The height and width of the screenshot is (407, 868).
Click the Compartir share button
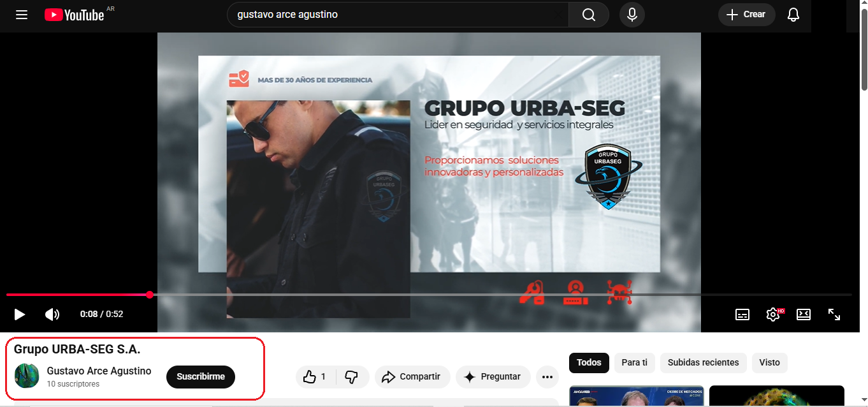[412, 377]
